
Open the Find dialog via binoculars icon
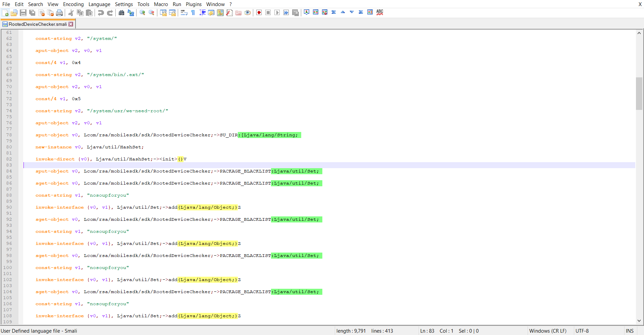click(121, 13)
